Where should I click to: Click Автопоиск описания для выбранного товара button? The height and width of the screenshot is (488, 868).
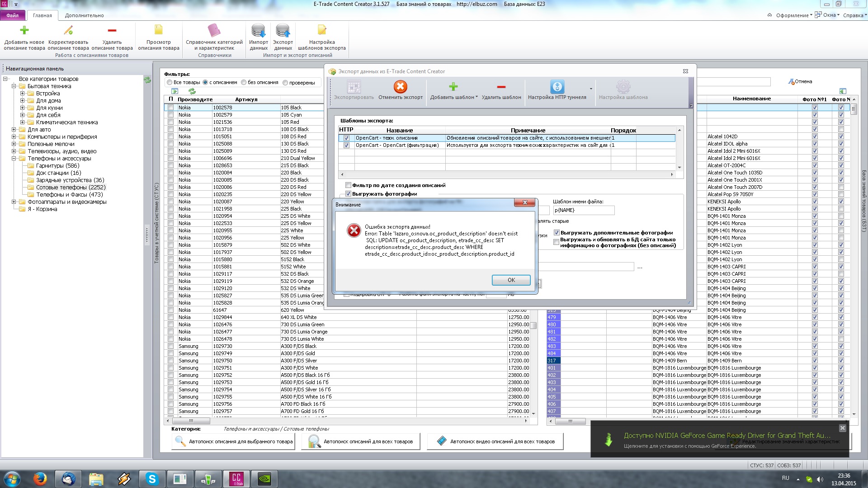[233, 441]
